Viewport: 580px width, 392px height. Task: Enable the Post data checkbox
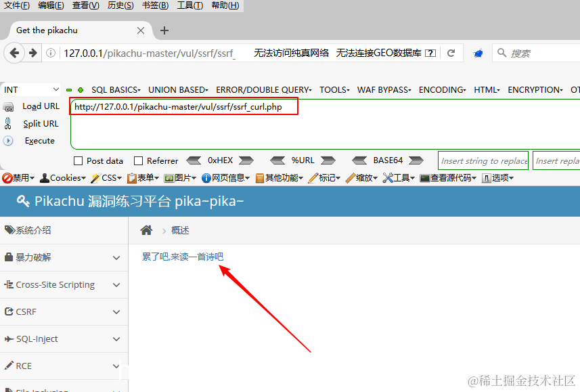coord(78,160)
